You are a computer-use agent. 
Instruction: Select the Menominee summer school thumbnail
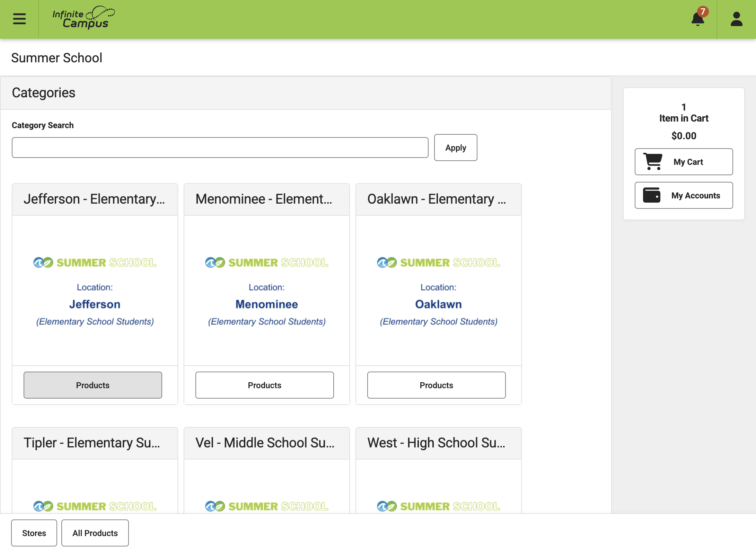click(x=267, y=291)
